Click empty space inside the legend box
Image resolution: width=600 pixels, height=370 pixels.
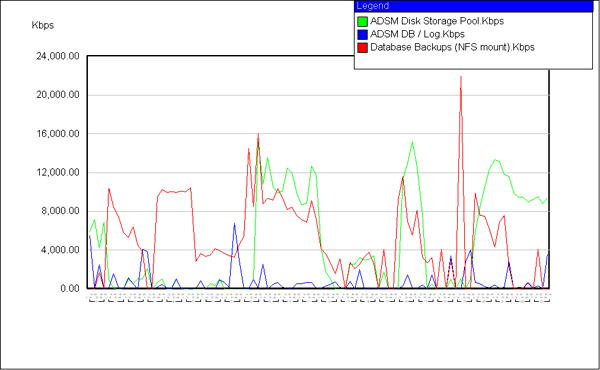tap(473, 61)
